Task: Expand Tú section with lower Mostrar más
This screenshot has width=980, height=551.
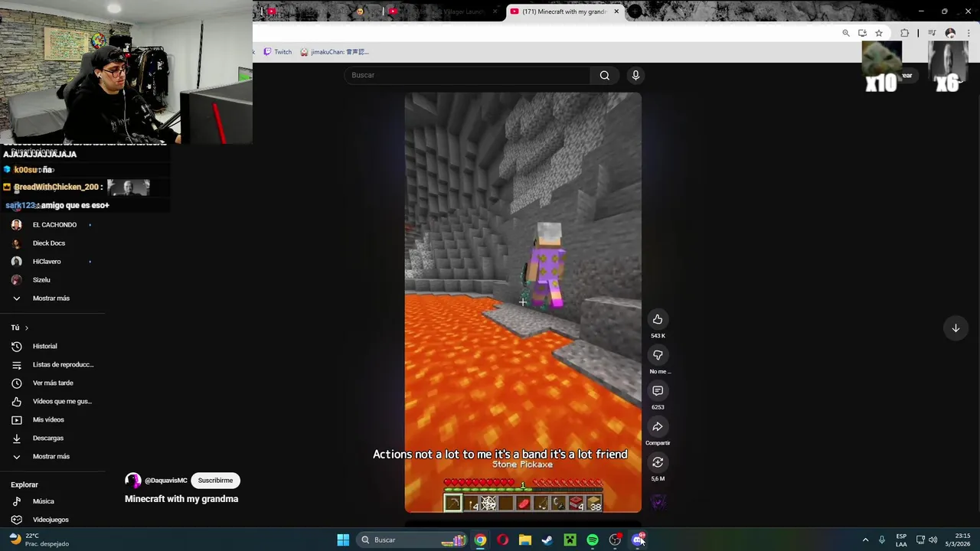Action: (x=52, y=456)
